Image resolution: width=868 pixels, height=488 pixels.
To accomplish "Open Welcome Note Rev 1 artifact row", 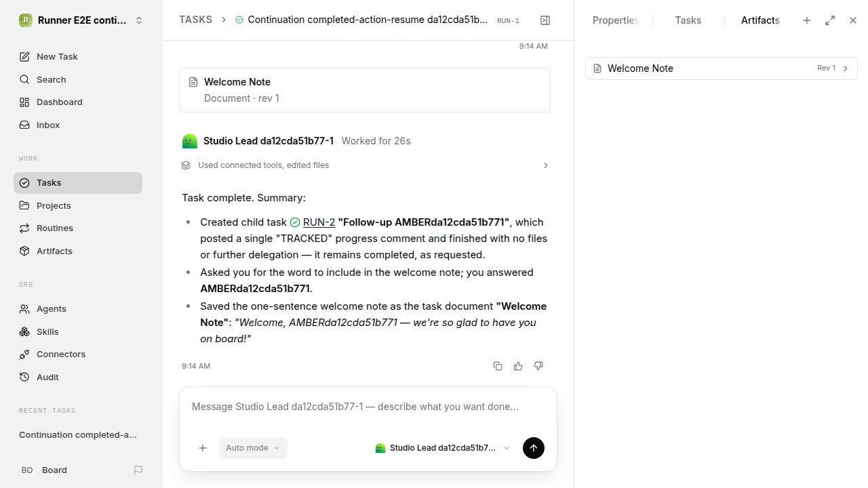I will point(722,68).
